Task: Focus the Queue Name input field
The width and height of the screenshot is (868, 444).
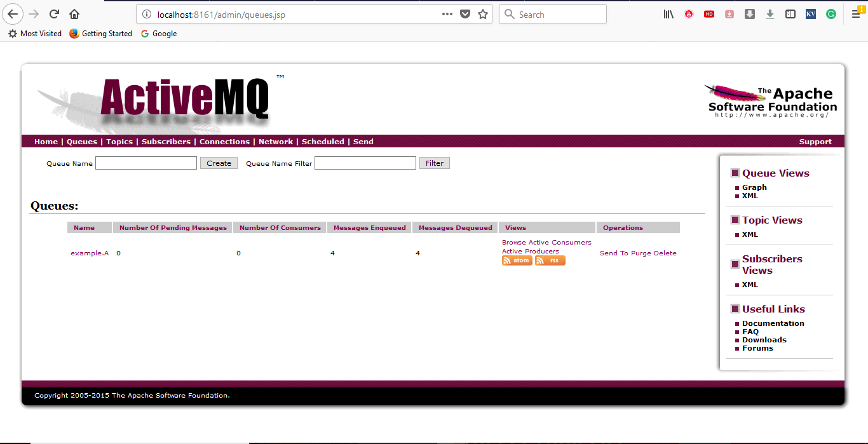Action: pyautogui.click(x=146, y=163)
